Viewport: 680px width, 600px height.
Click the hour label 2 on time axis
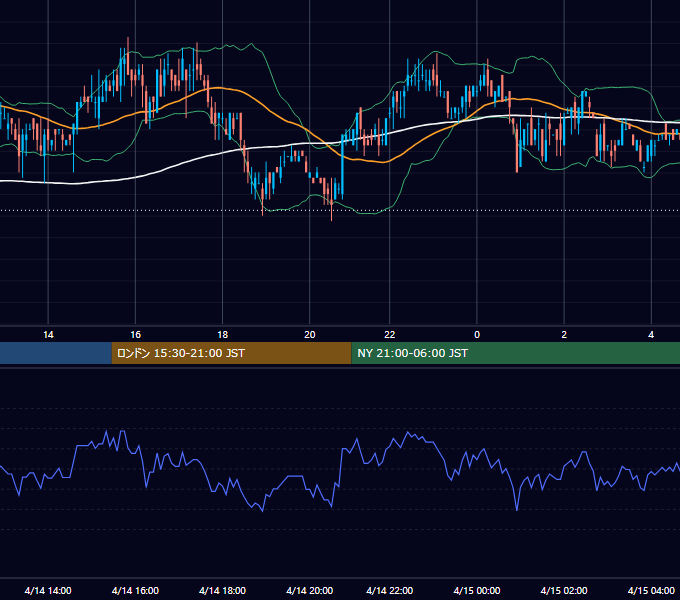(564, 335)
